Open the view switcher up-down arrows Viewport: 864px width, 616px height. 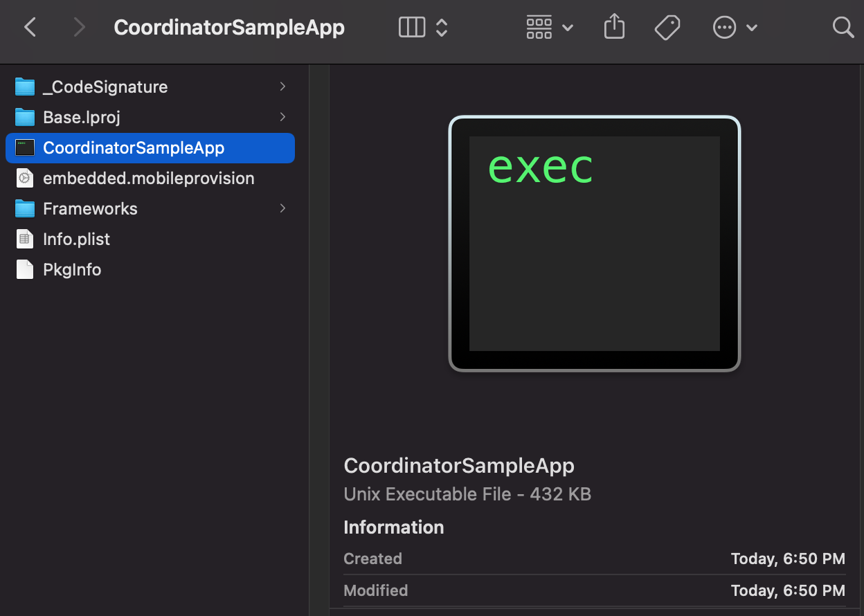coord(442,28)
